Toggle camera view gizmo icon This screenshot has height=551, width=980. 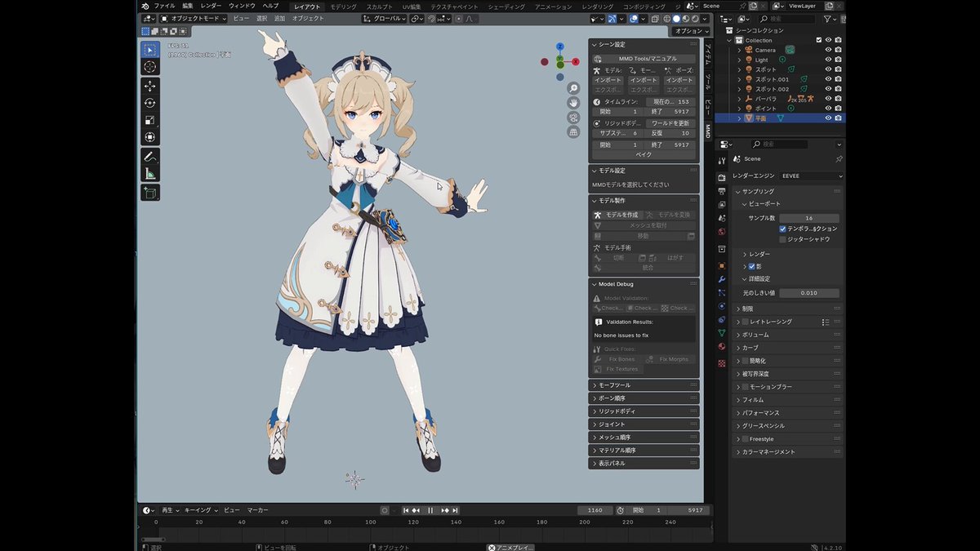click(x=573, y=118)
